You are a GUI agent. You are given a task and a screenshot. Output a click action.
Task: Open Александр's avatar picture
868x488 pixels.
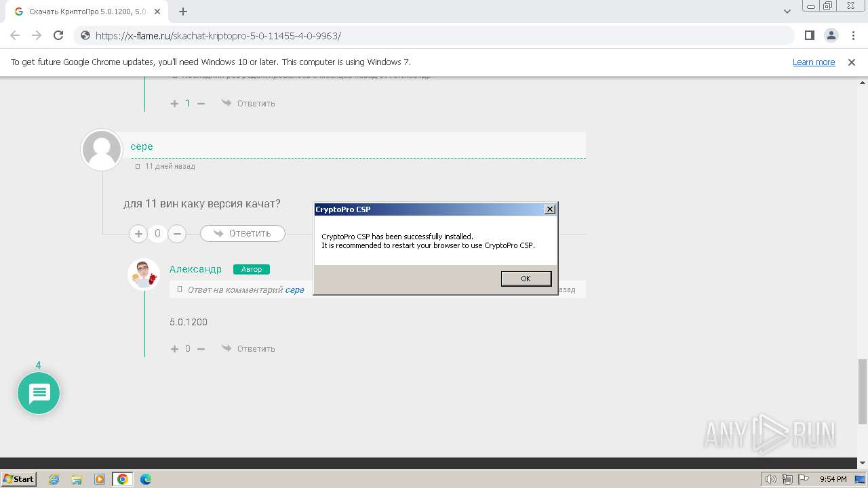click(144, 274)
